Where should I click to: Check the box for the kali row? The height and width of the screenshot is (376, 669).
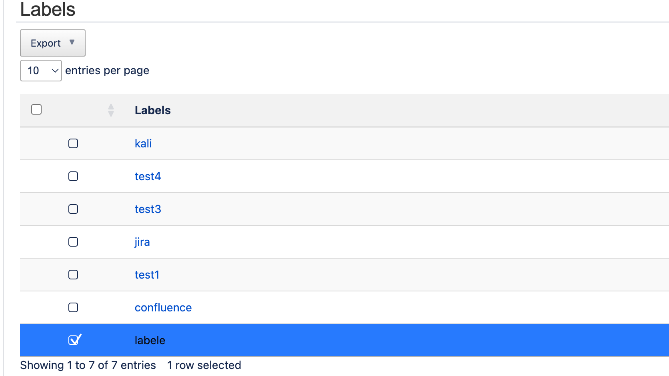click(73, 143)
